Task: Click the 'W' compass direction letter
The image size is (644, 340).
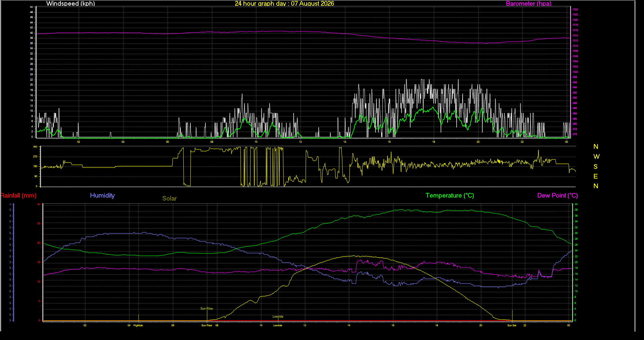Action: pos(596,156)
